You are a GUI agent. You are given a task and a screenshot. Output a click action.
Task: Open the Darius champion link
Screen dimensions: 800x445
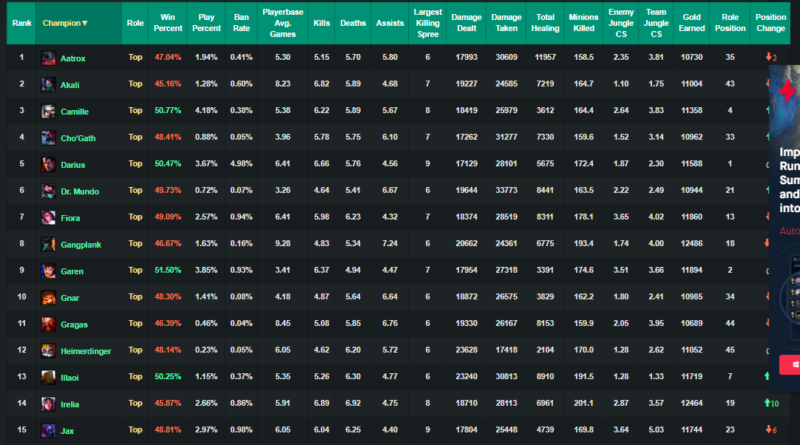click(73, 164)
